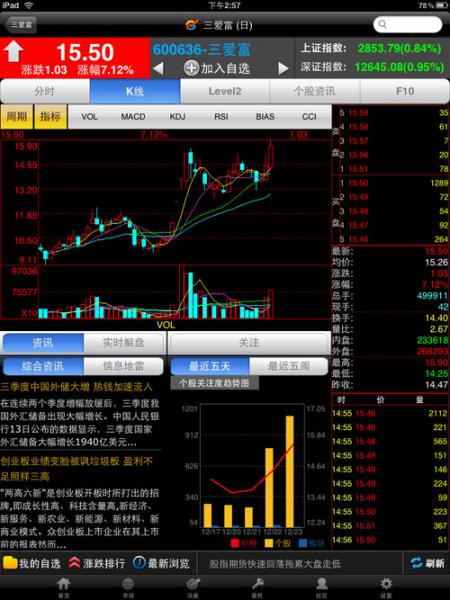Tap 加入自选 to add to watchlist

point(225,68)
